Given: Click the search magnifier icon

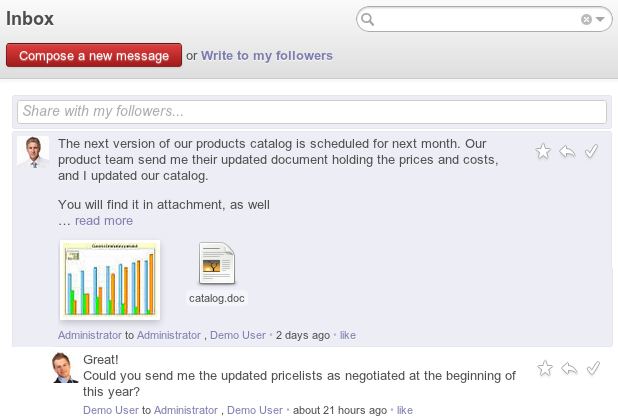Looking at the screenshot, I should (368, 19).
